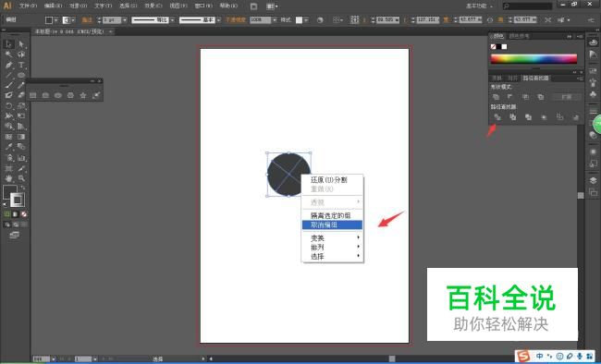Click Minus Front shape mode in Pathfinder
601x364 pixels.
click(510, 97)
